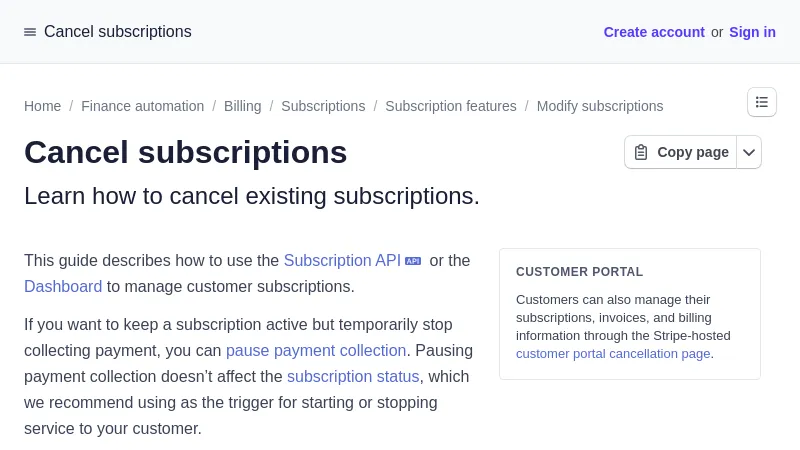This screenshot has height=450, width=800.
Task: Open pause payment collection link
Action: [316, 351]
